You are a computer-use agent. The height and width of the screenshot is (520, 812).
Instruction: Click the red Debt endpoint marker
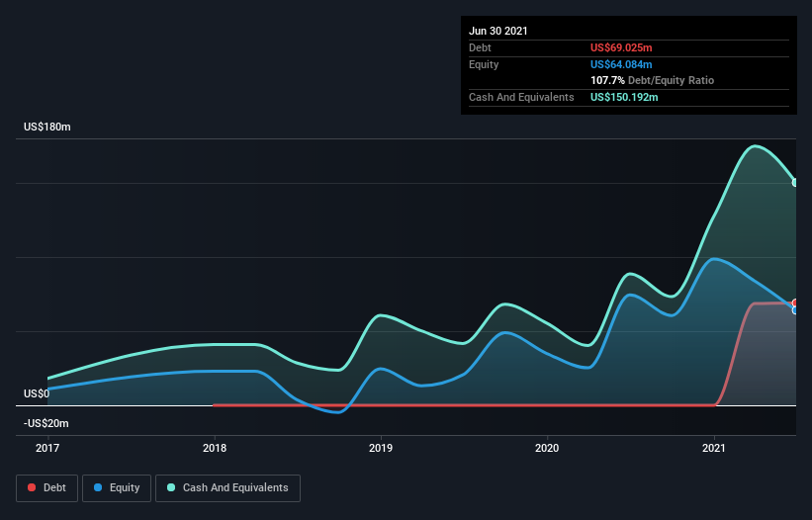click(795, 303)
